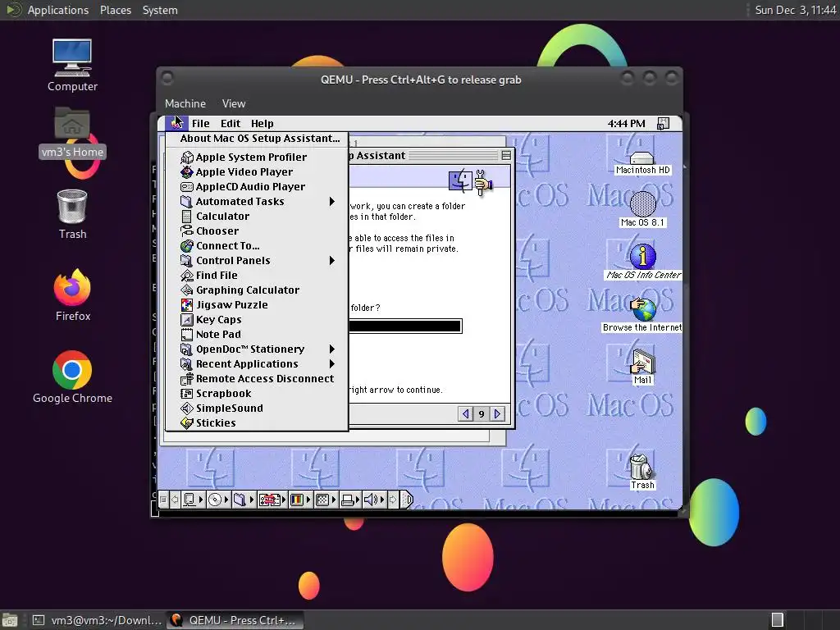840x630 pixels.
Task: Expand the Automated Tasks submenu
Action: point(257,202)
